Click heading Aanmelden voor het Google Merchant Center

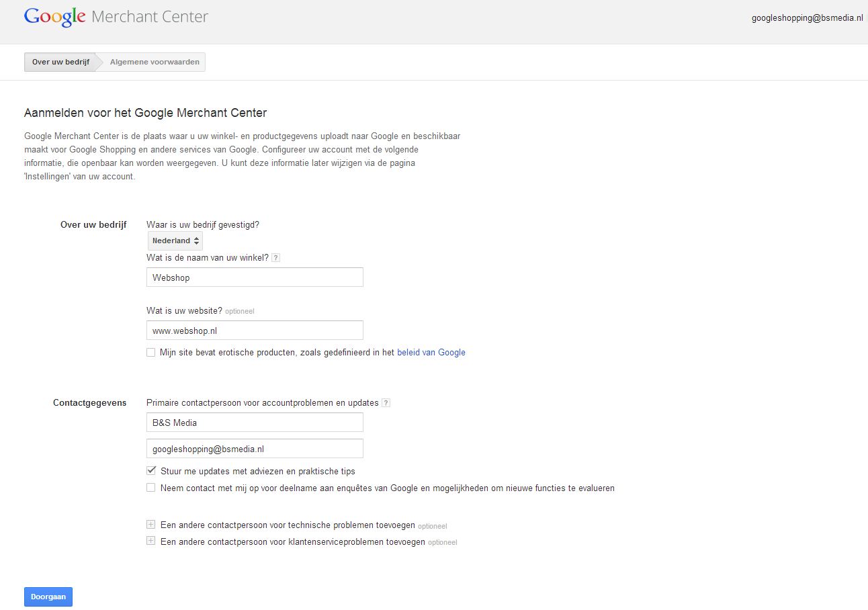pos(146,113)
